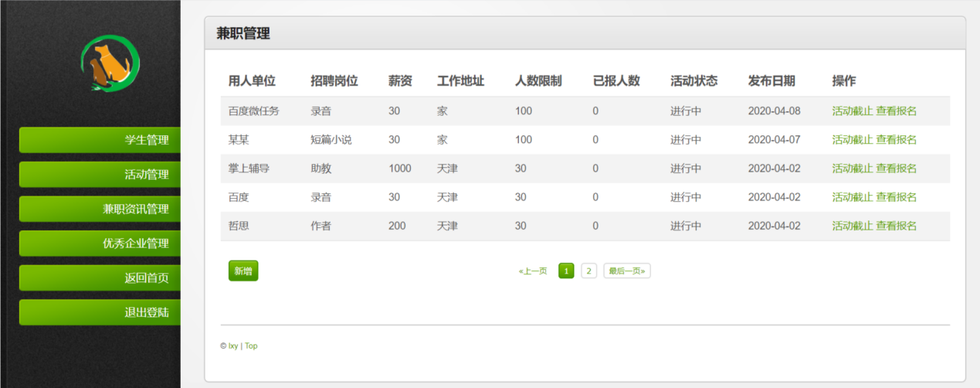The height and width of the screenshot is (388, 980).
Task: Click 活动截止 for 哲思 row
Action: 852,226
